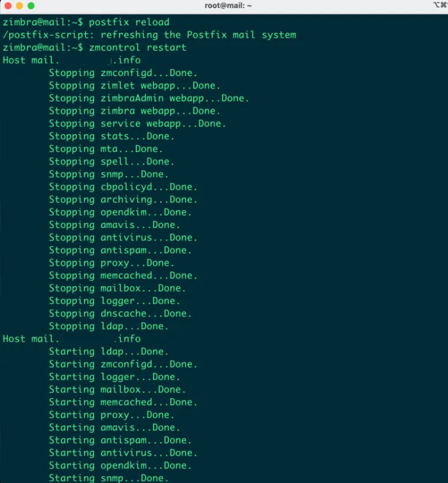Click the 'Stopping cbpolicyd' output line

point(123,187)
